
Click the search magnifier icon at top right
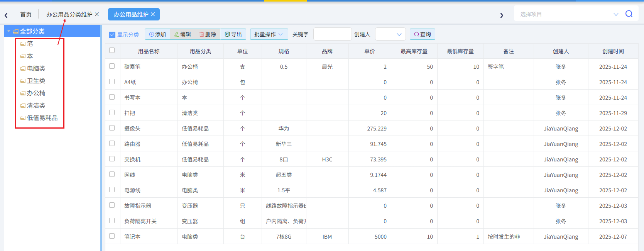629,14
